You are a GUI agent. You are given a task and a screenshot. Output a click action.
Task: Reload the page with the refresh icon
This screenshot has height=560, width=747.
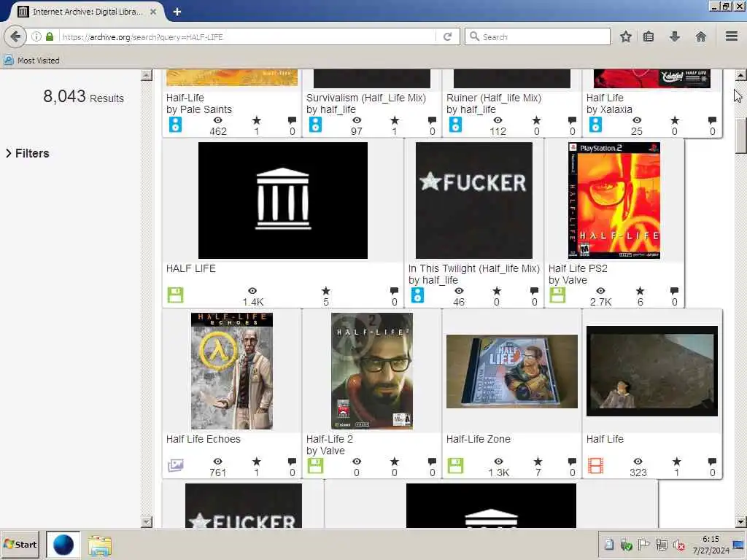point(447,36)
